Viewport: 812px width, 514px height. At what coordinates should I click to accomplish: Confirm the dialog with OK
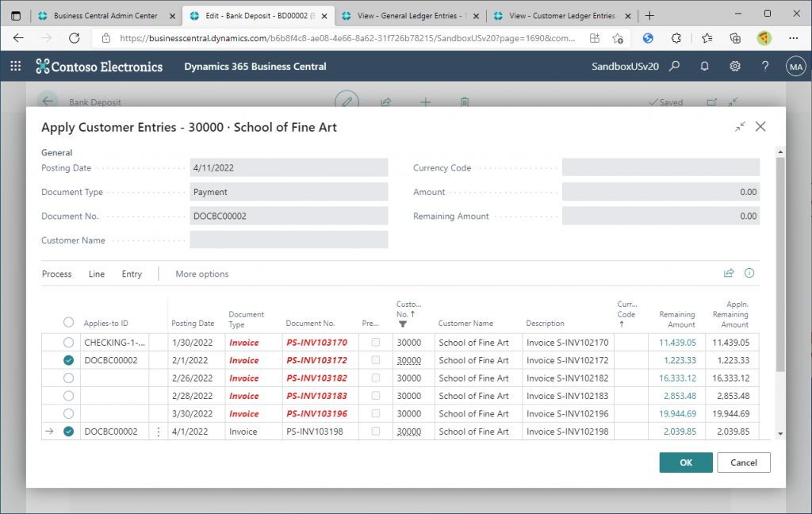(x=686, y=462)
